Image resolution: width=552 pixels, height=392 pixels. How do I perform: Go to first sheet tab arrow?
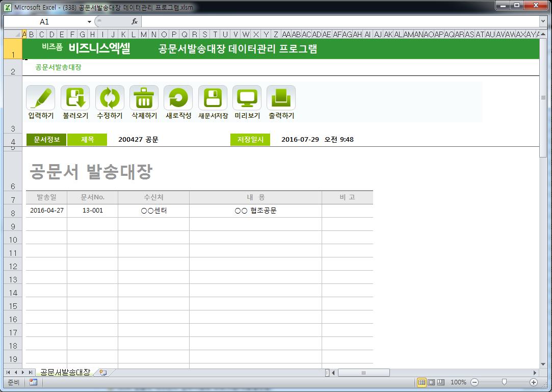9,372
